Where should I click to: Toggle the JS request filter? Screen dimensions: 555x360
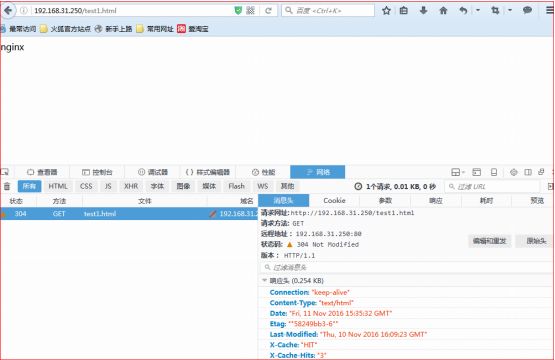[x=108, y=186]
